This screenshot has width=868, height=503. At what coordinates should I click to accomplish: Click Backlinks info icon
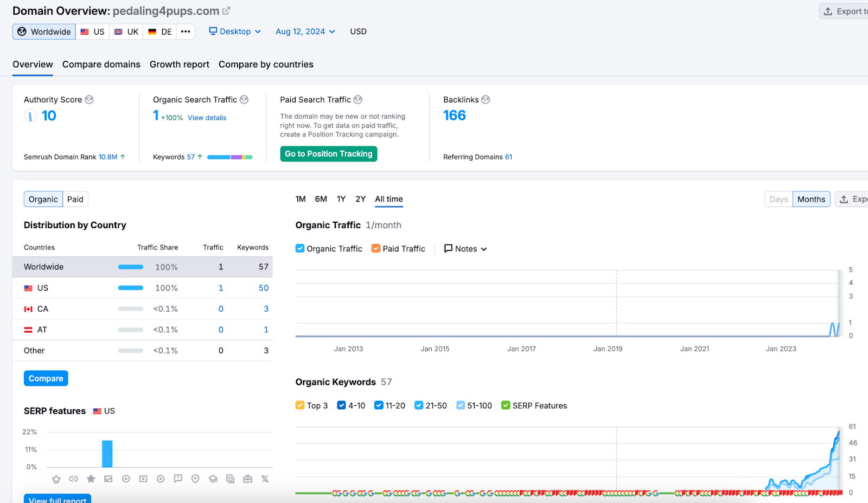click(x=486, y=100)
